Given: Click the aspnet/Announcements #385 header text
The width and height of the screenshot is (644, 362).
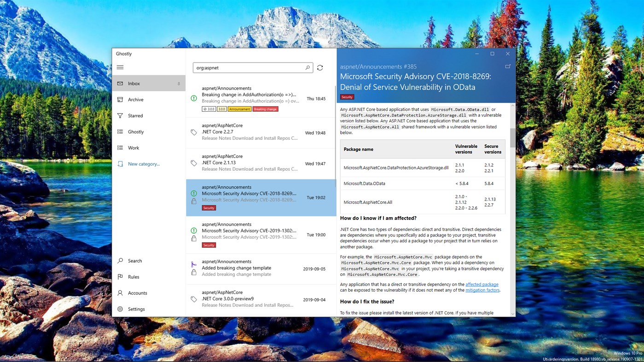Looking at the screenshot, I should coord(378,67).
